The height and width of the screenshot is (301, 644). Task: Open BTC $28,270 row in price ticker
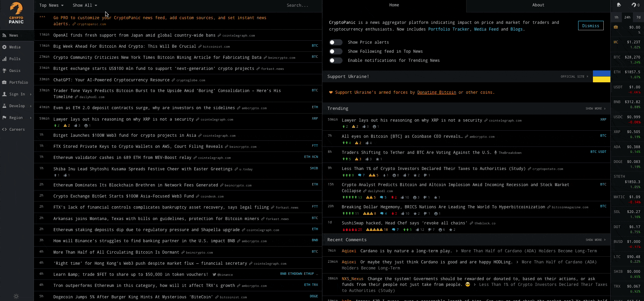[627, 59]
